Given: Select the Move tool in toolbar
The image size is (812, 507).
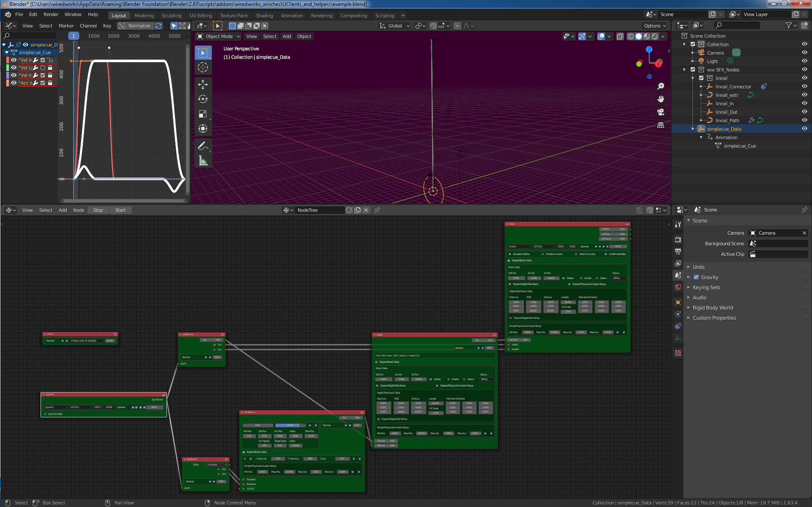Looking at the screenshot, I should pos(203,83).
